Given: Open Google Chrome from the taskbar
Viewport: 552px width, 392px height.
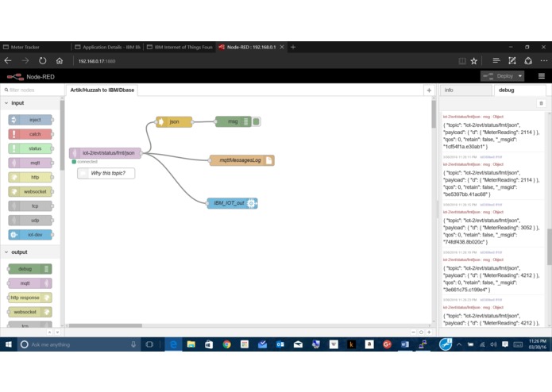Looking at the screenshot, I should pyautogui.click(x=226, y=344).
